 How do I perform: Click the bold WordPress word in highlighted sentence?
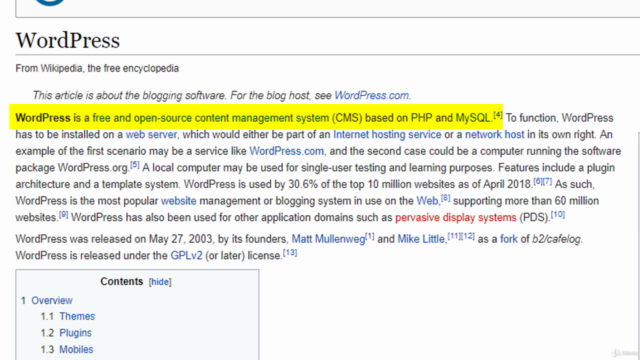coord(43,118)
